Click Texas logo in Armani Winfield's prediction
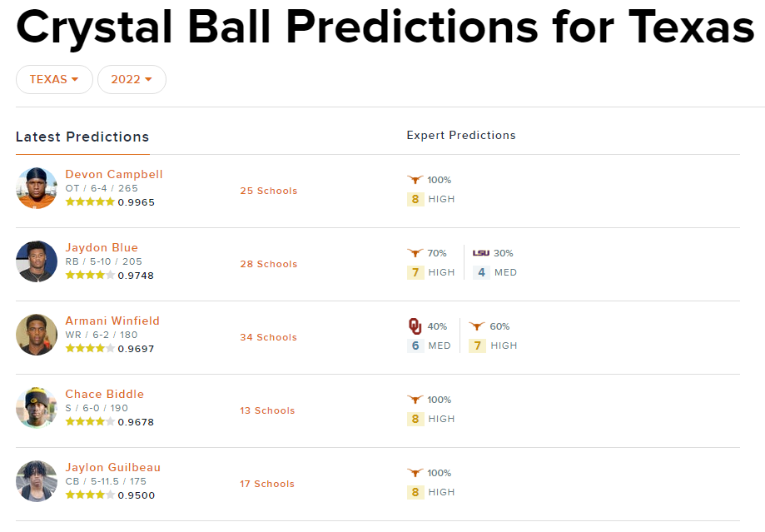 click(x=477, y=326)
